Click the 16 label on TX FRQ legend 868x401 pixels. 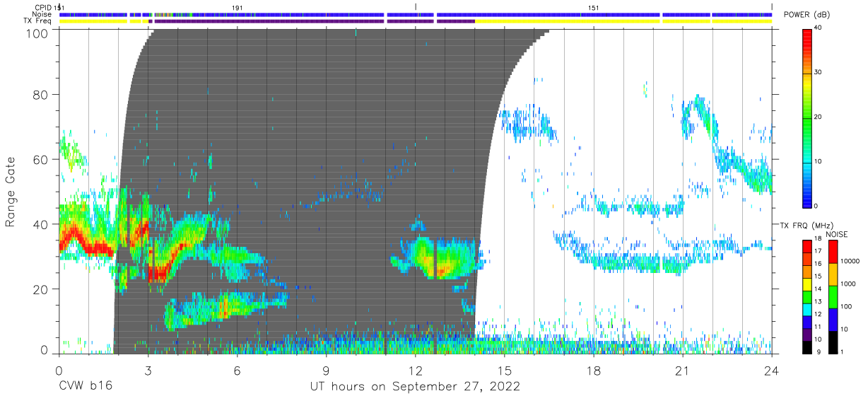pyautogui.click(x=819, y=265)
